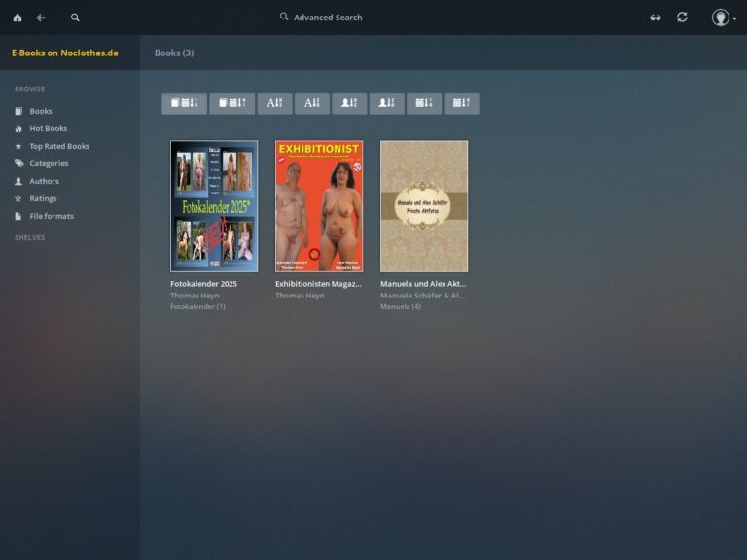Click the home icon in top bar

[18, 17]
